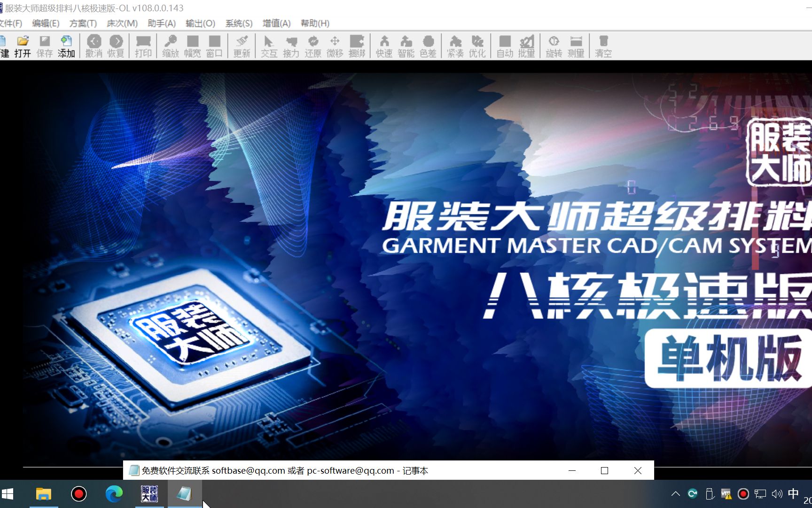The image size is (812, 508).
Task: Select the 接力 (Relay) tool
Action: (x=291, y=46)
